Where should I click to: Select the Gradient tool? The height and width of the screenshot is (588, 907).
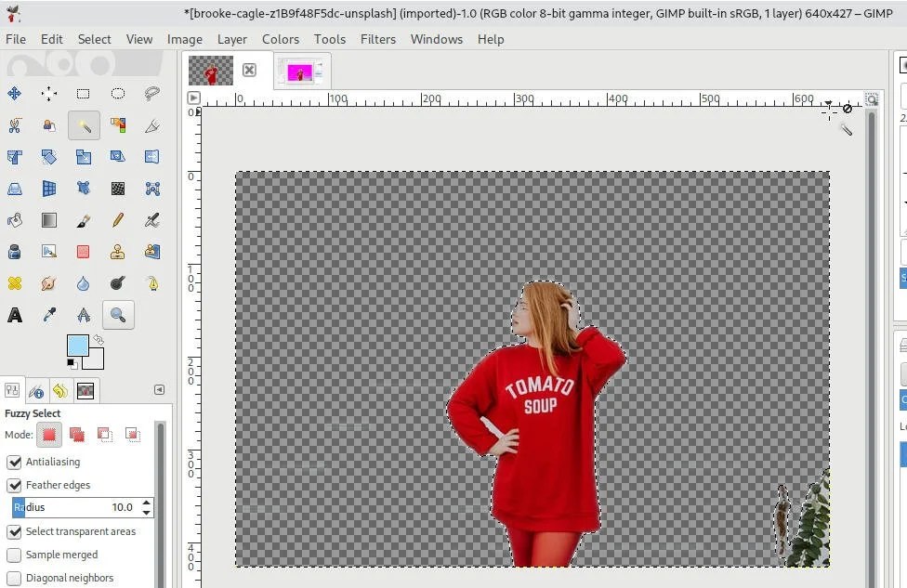click(49, 220)
